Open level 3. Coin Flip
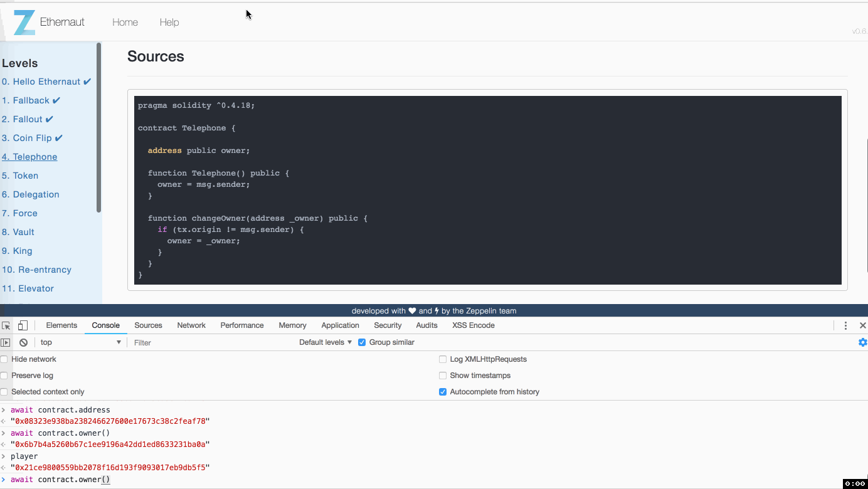Image resolution: width=868 pixels, height=489 pixels. (33, 138)
